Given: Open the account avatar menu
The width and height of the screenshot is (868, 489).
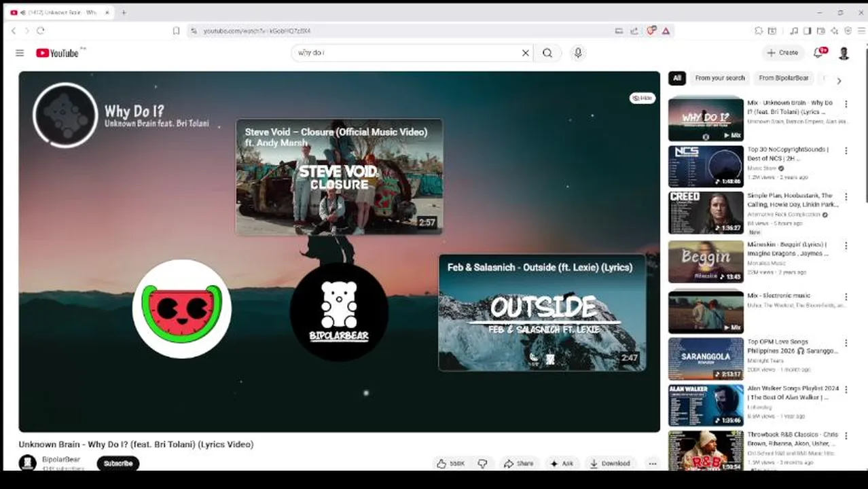Looking at the screenshot, I should pyautogui.click(x=844, y=53).
